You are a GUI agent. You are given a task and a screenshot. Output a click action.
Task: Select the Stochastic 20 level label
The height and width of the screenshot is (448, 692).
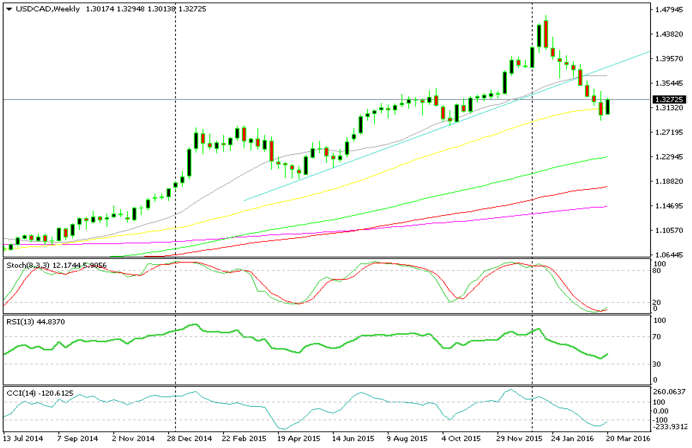click(x=657, y=302)
